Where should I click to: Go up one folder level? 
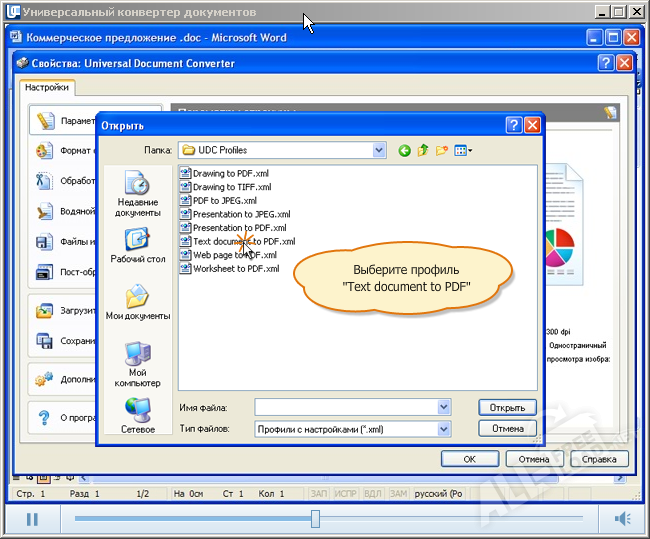point(423,151)
